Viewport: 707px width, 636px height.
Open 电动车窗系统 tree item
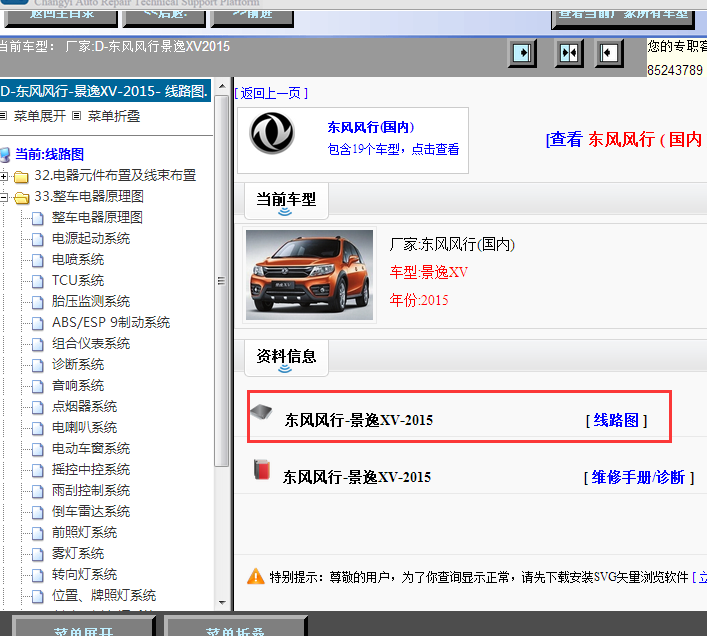pos(91,448)
